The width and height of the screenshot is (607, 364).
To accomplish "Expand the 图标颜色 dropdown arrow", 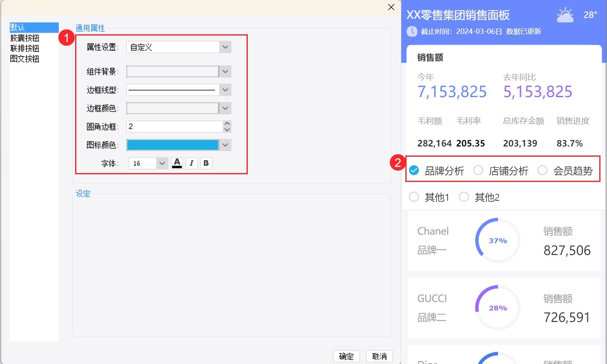I will click(x=225, y=145).
